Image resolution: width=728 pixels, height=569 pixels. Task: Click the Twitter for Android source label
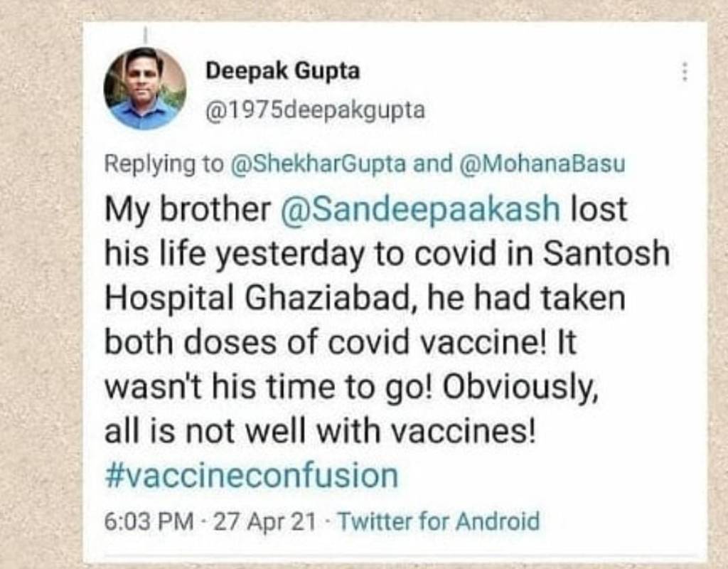438,521
